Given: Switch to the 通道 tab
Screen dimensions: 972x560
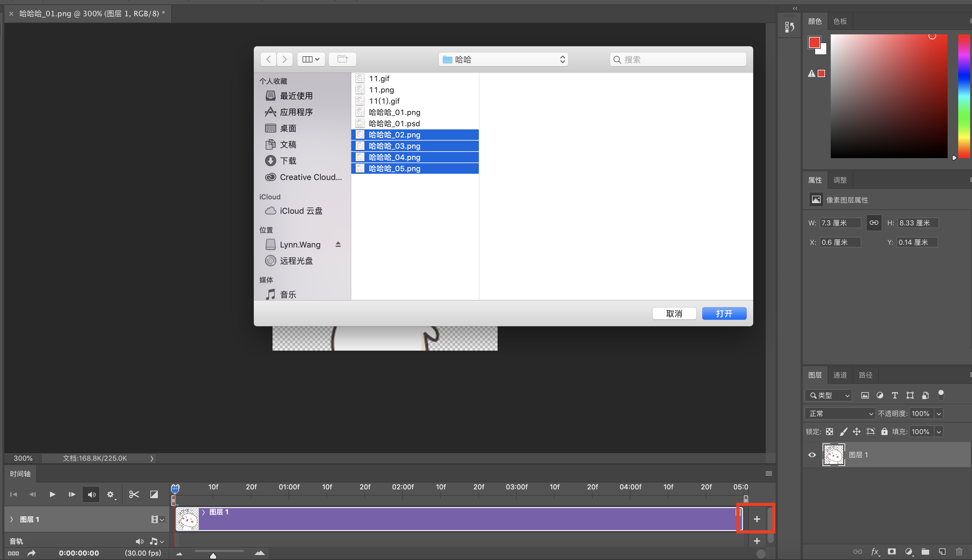Looking at the screenshot, I should pyautogui.click(x=840, y=375).
